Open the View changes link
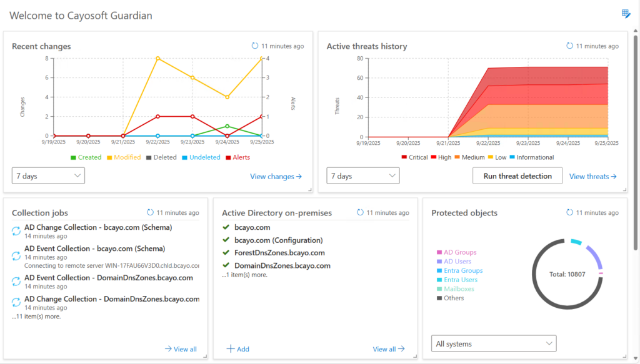 pos(276,176)
